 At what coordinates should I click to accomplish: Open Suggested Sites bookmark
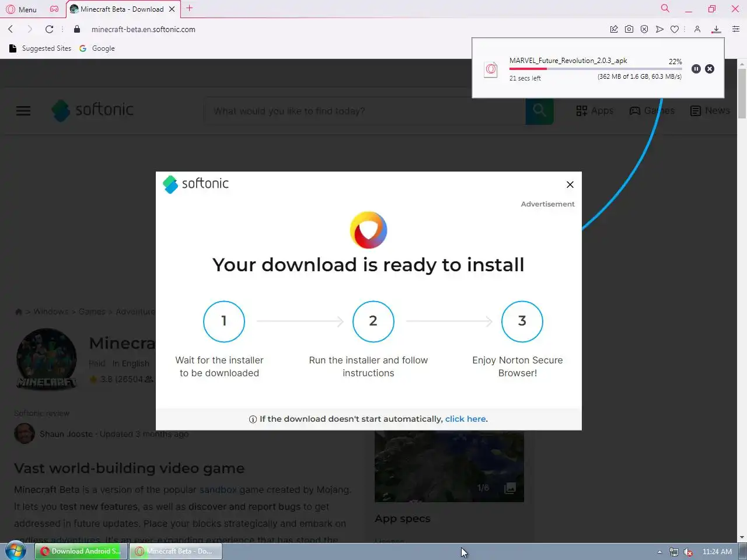[40, 48]
